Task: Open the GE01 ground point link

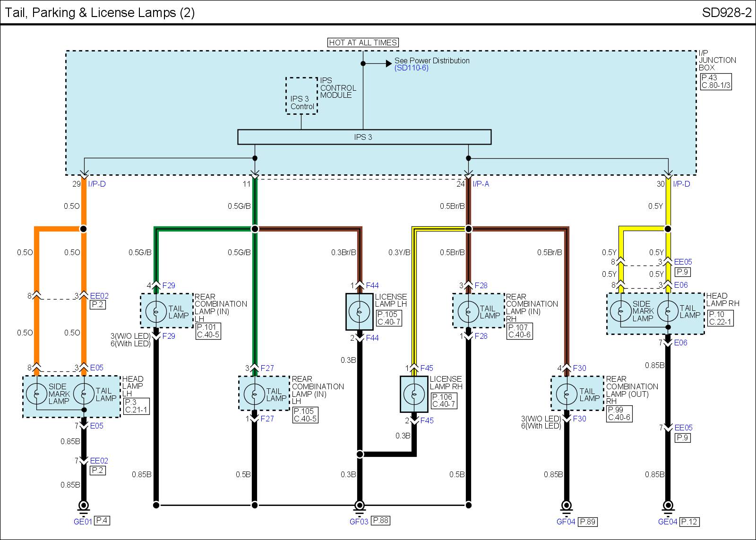Action: pyautogui.click(x=83, y=522)
